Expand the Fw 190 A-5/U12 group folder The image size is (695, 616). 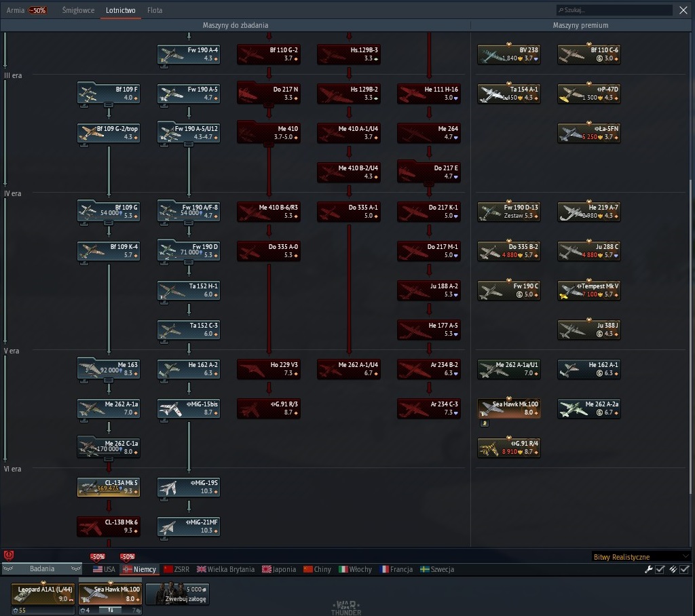point(189,145)
